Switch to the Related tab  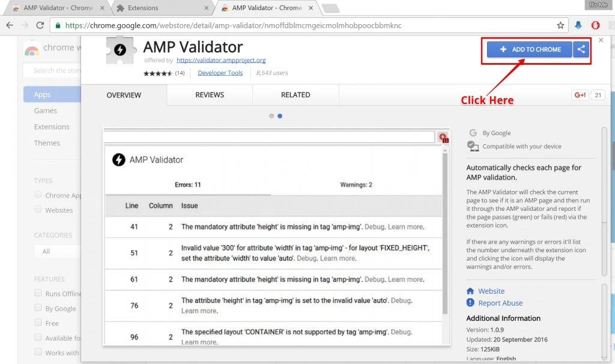click(295, 95)
